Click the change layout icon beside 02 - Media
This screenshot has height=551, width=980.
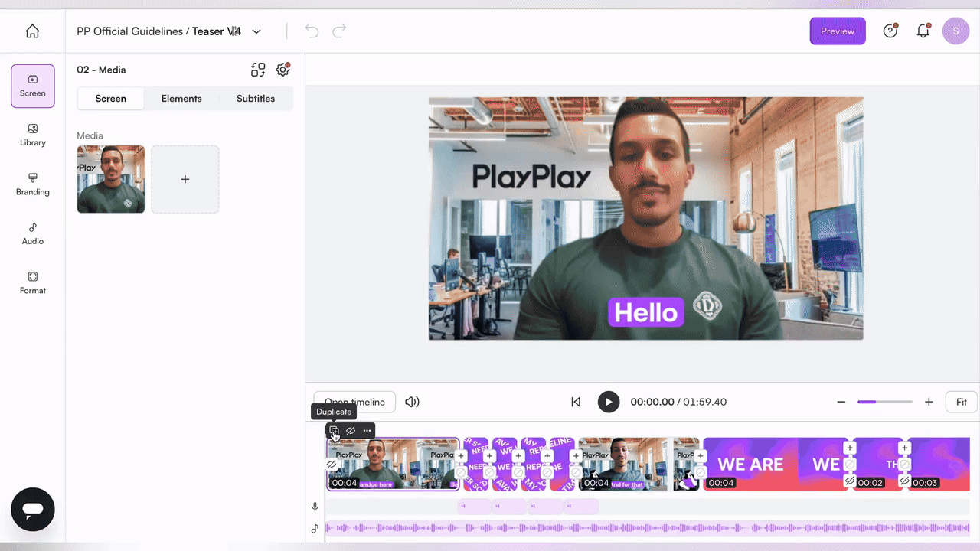click(x=258, y=70)
